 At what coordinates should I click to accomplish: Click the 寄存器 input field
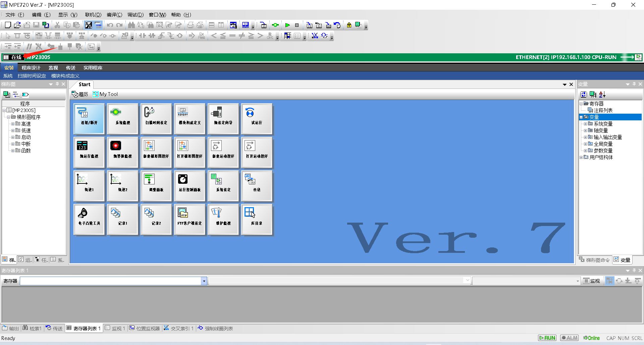click(x=111, y=281)
